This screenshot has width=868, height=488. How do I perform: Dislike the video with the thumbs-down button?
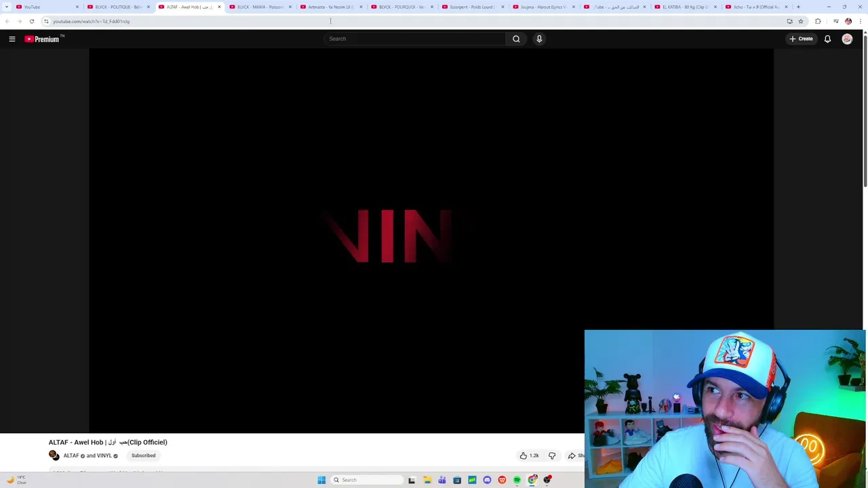pos(552,456)
